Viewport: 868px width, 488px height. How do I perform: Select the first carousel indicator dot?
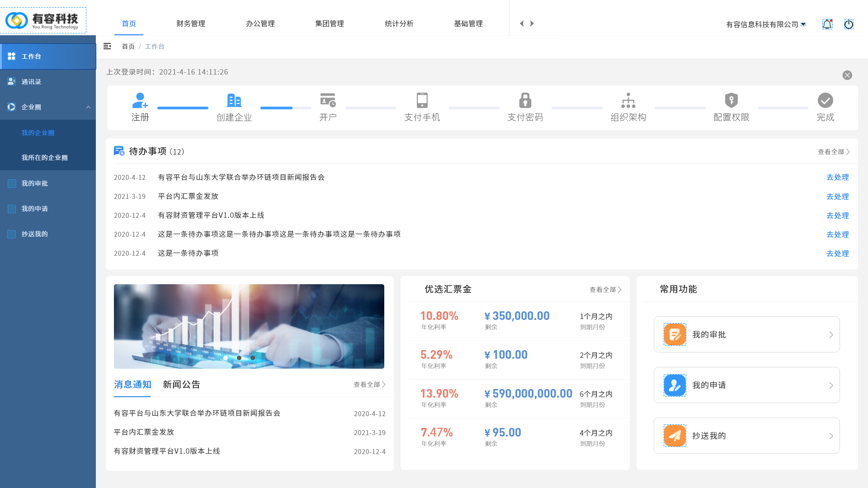click(x=226, y=358)
